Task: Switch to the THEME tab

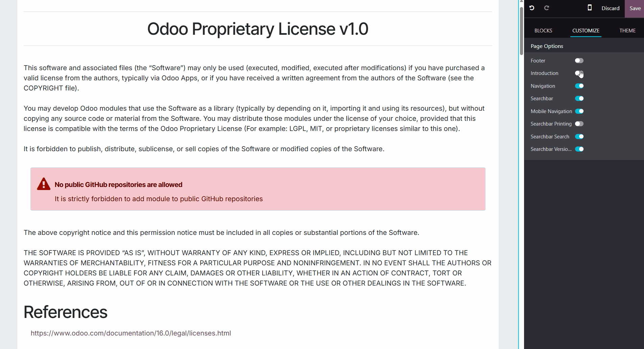Action: 627,31
